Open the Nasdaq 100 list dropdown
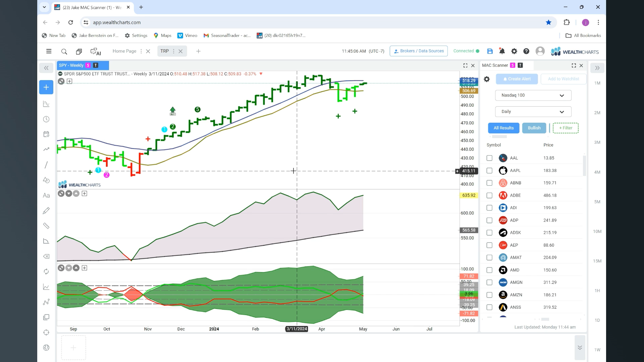 pyautogui.click(x=533, y=95)
